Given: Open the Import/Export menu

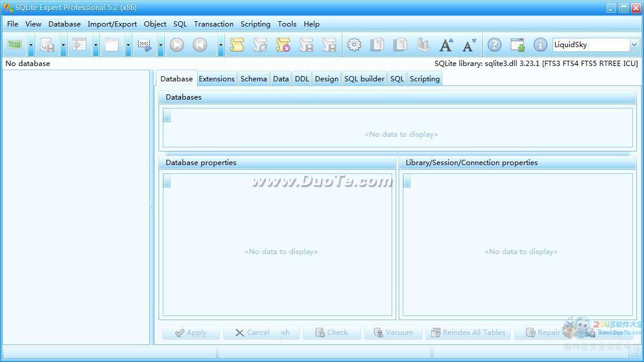Looking at the screenshot, I should click(x=112, y=24).
